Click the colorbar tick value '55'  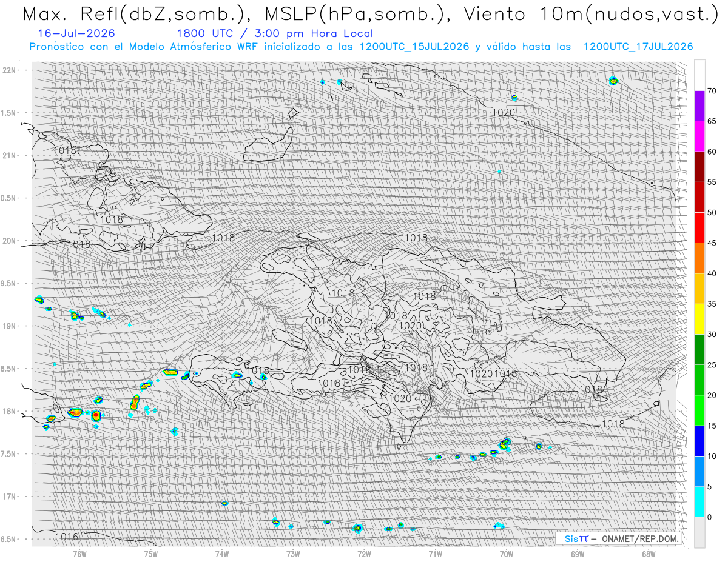tap(712, 182)
